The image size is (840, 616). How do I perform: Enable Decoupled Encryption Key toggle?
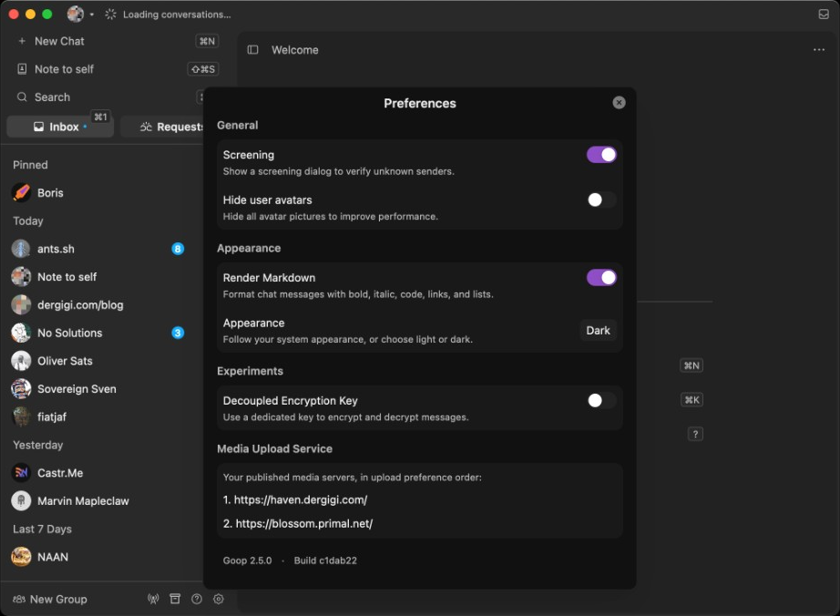click(601, 400)
